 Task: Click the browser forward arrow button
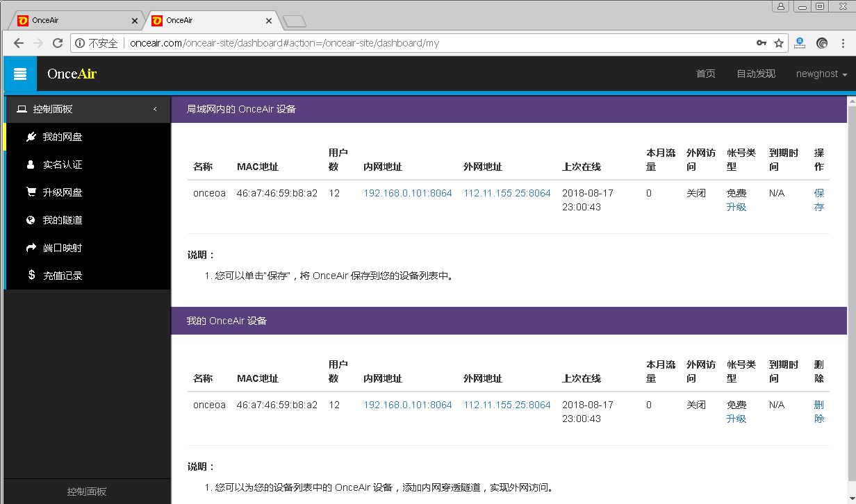coord(38,43)
